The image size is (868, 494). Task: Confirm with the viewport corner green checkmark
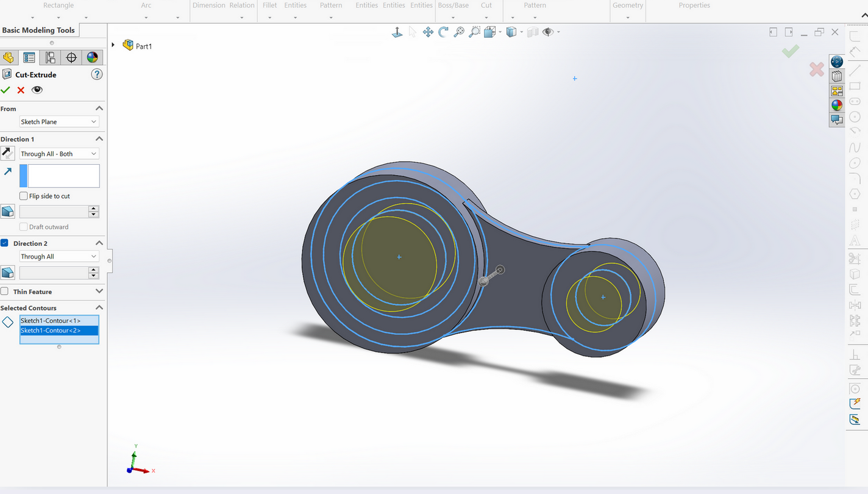tap(790, 51)
